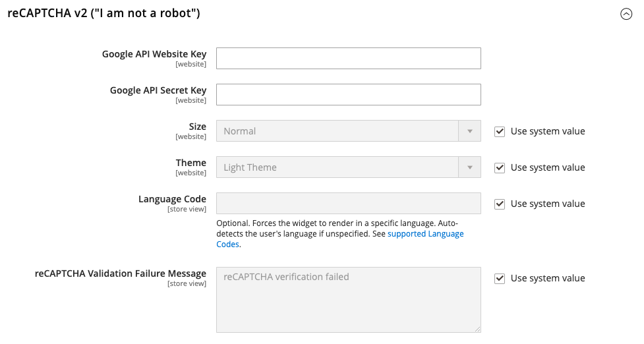644x344 pixels.
Task: Open the Size dropdown showing Normal
Action: 348,131
